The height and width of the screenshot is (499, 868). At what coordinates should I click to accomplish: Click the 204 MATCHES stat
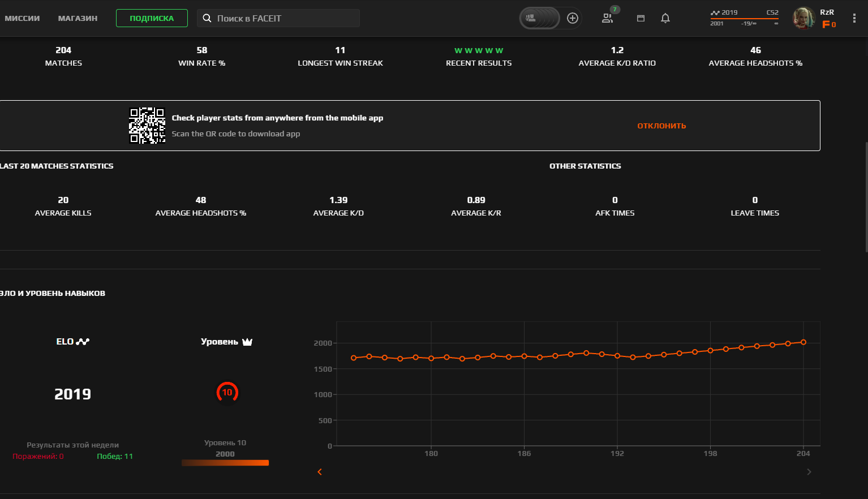point(63,56)
